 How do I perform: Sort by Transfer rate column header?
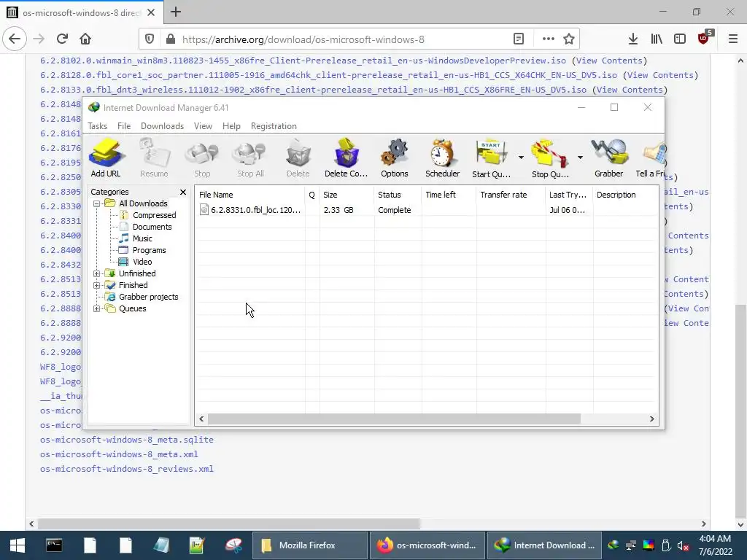pyautogui.click(x=511, y=195)
